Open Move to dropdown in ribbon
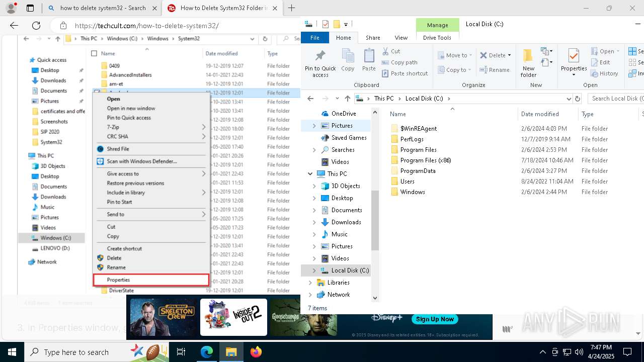This screenshot has height=362, width=644. (455, 55)
